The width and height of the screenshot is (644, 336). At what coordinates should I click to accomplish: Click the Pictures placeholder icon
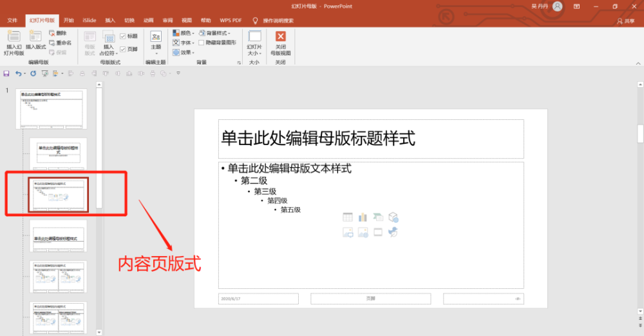(348, 232)
